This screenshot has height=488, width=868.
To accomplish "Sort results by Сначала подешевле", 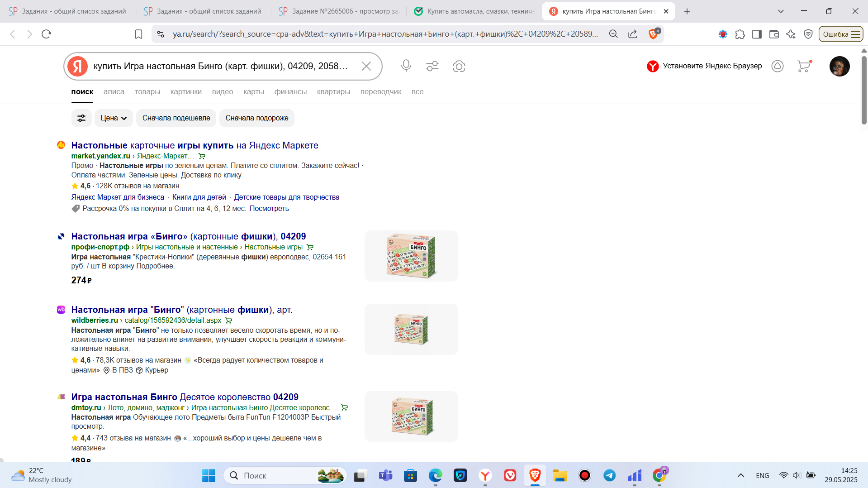I will click(x=176, y=118).
